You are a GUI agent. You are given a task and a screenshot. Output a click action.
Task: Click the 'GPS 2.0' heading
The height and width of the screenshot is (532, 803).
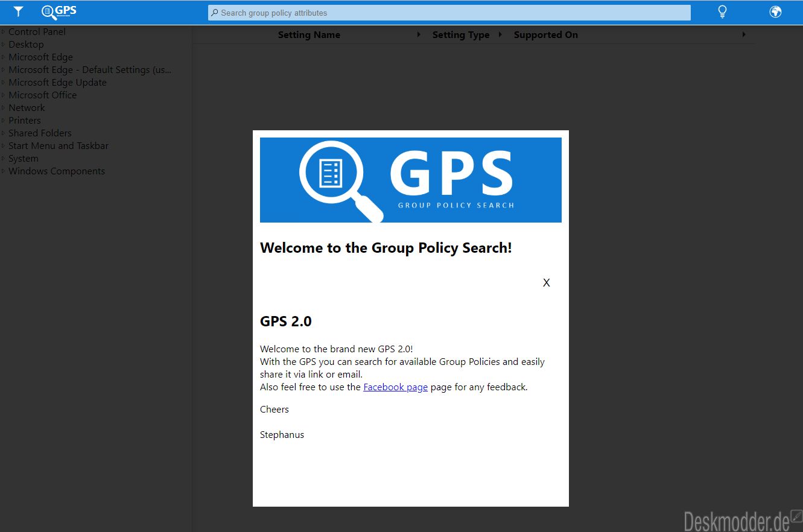(x=286, y=321)
